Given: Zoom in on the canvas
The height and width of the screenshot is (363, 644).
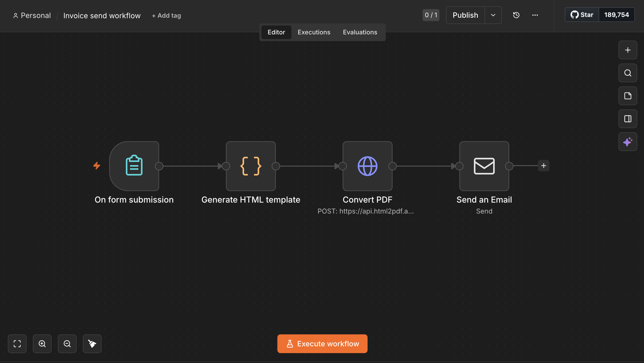Looking at the screenshot, I should [42, 344].
